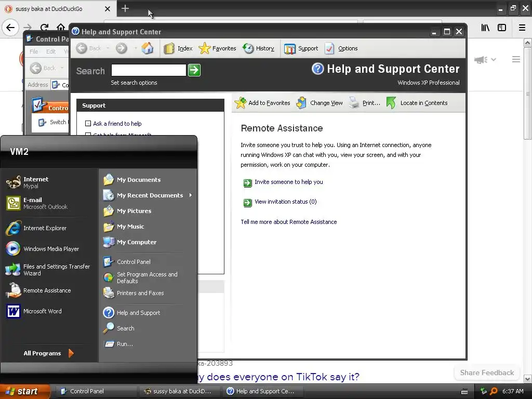This screenshot has height=399, width=532.
Task: Click the Support toolbar button
Action: 301,48
